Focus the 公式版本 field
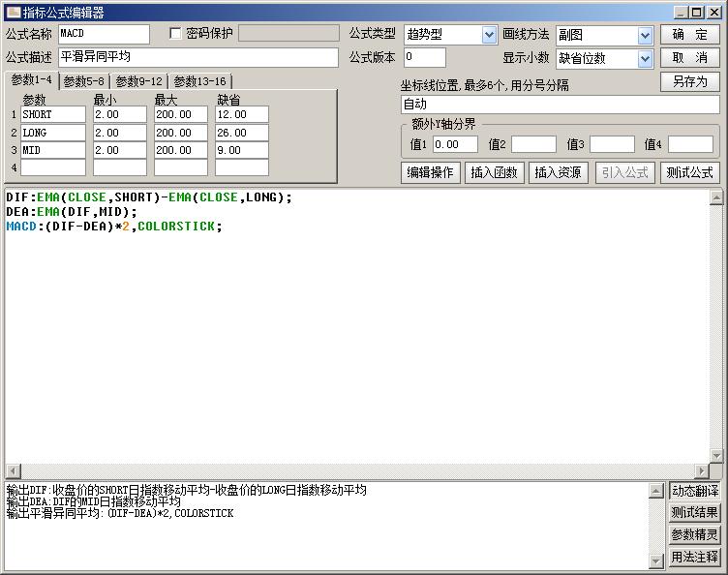This screenshot has width=728, height=575. pyautogui.click(x=425, y=57)
